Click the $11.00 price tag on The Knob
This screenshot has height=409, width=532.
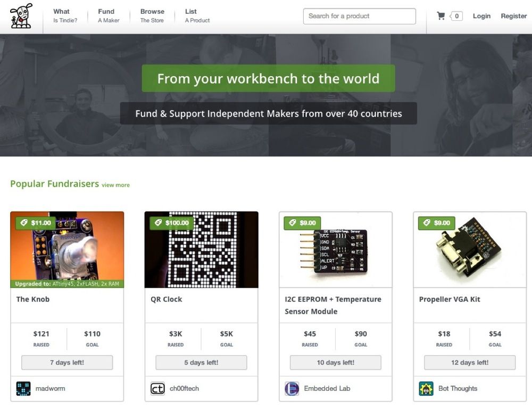click(x=36, y=223)
